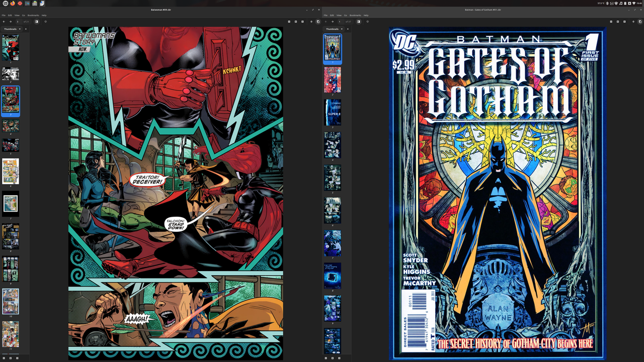Click middle bottom icon of Gates of Gotham side pane
This screenshot has width=644, height=362.
(x=332, y=358)
